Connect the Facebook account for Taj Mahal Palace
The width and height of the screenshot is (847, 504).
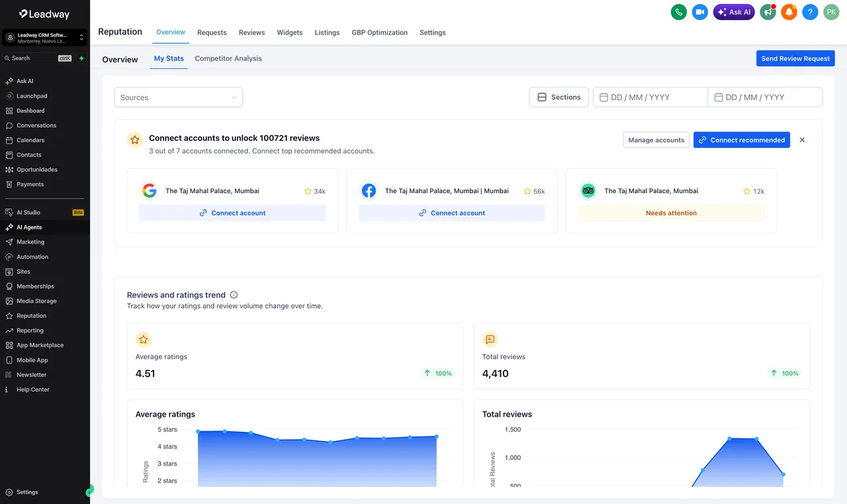tap(452, 213)
